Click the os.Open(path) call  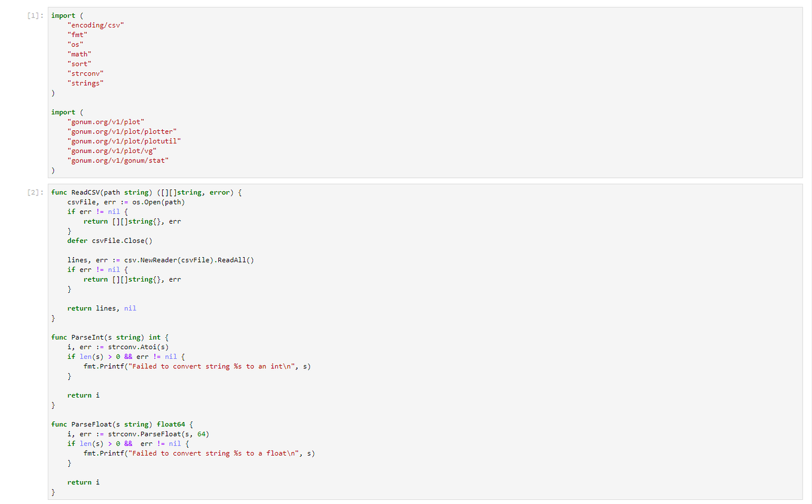tap(160, 201)
